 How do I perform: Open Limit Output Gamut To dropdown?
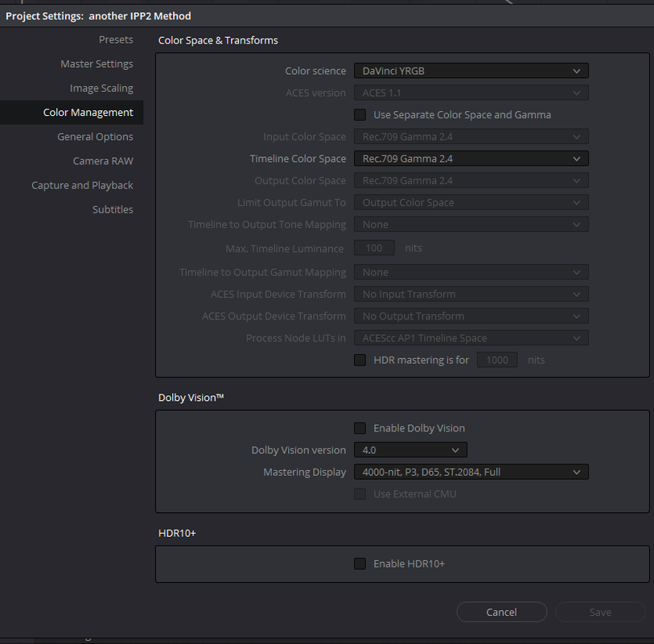(471, 202)
